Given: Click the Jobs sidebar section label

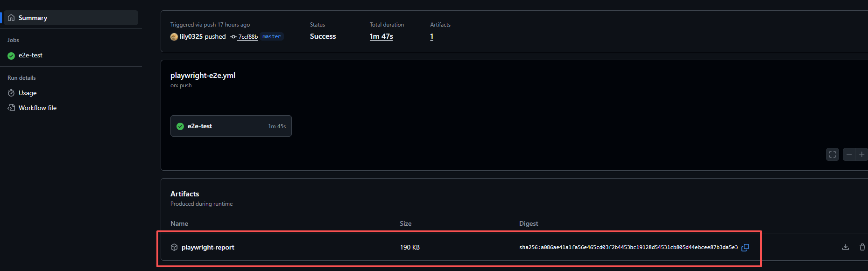Looking at the screenshot, I should coord(13,40).
